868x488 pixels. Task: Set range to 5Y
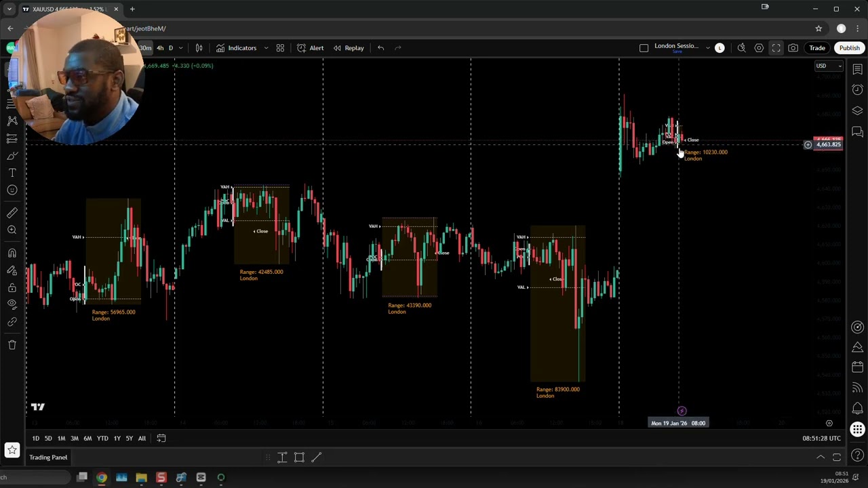129,439
